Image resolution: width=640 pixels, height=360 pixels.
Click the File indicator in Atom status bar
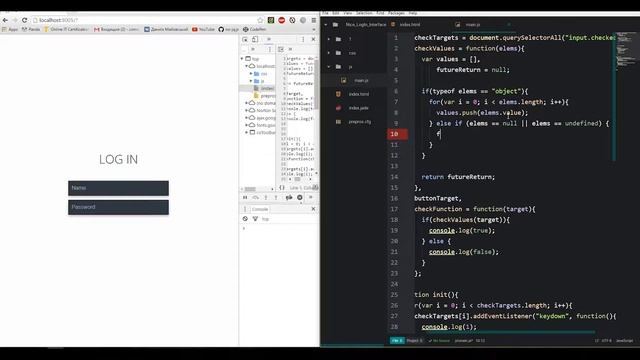(x=397, y=340)
